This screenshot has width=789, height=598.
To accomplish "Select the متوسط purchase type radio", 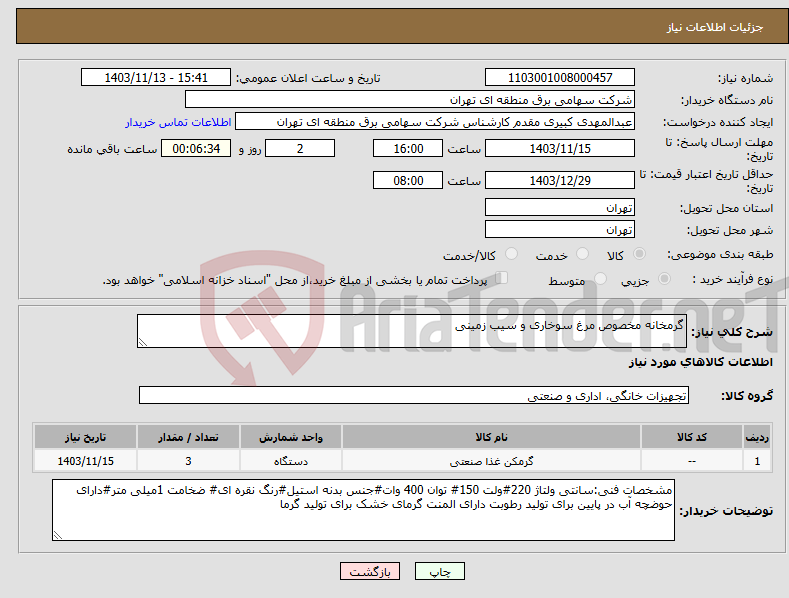I will (600, 278).
